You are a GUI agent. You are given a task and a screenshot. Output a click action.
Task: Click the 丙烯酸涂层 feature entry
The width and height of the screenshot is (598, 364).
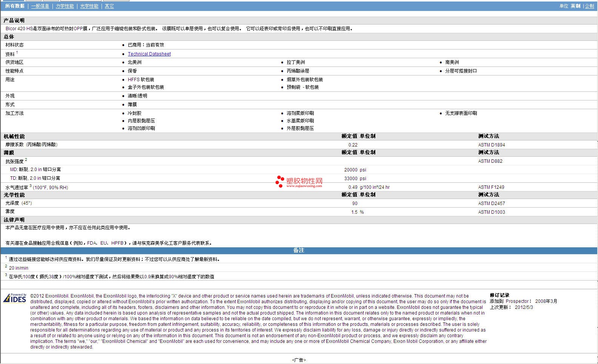tap(298, 71)
